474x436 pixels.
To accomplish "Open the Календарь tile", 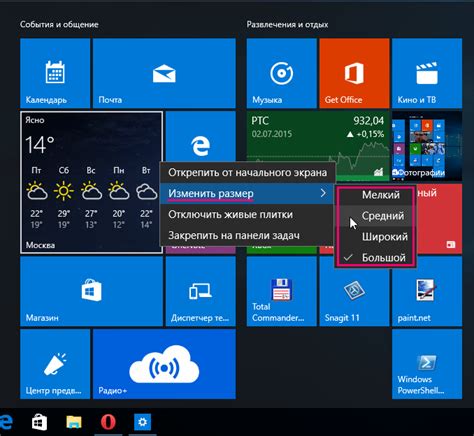I will point(55,73).
